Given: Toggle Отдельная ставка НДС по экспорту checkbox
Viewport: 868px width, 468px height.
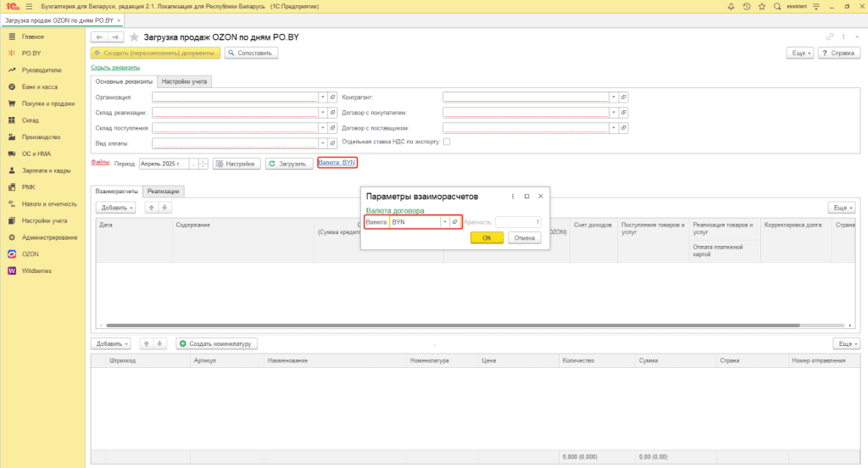Looking at the screenshot, I should [x=447, y=142].
